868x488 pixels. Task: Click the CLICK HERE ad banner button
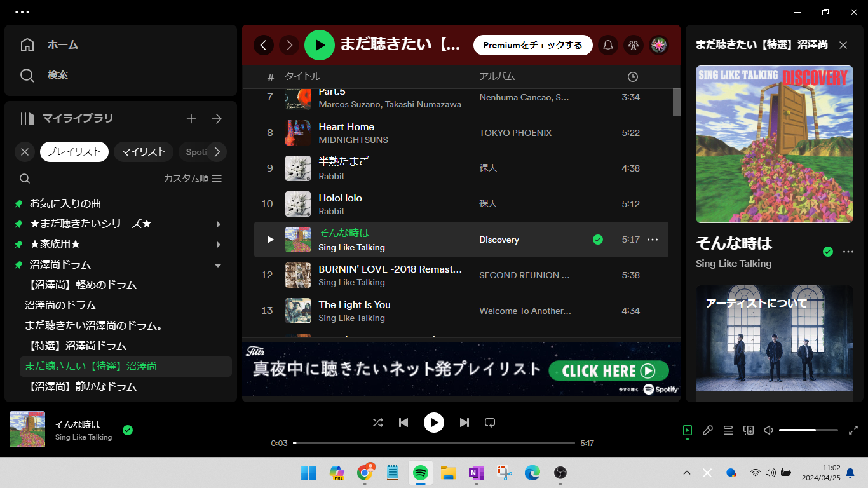pos(608,371)
